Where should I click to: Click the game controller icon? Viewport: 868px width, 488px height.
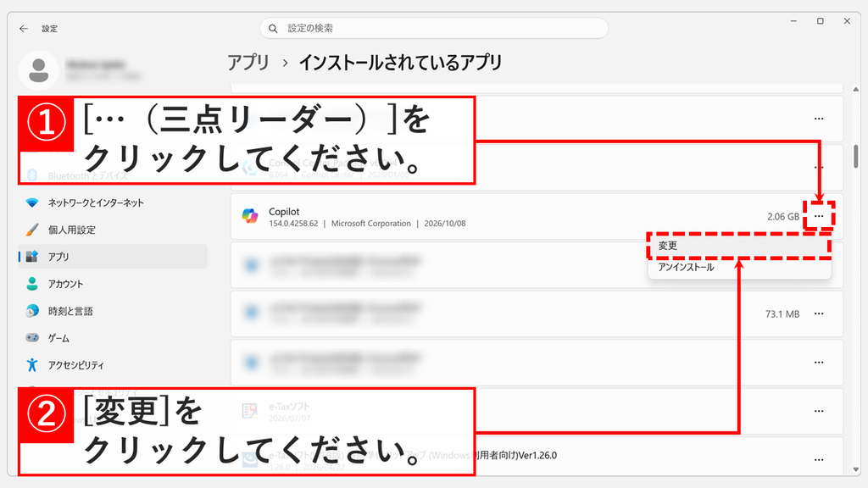coord(32,337)
